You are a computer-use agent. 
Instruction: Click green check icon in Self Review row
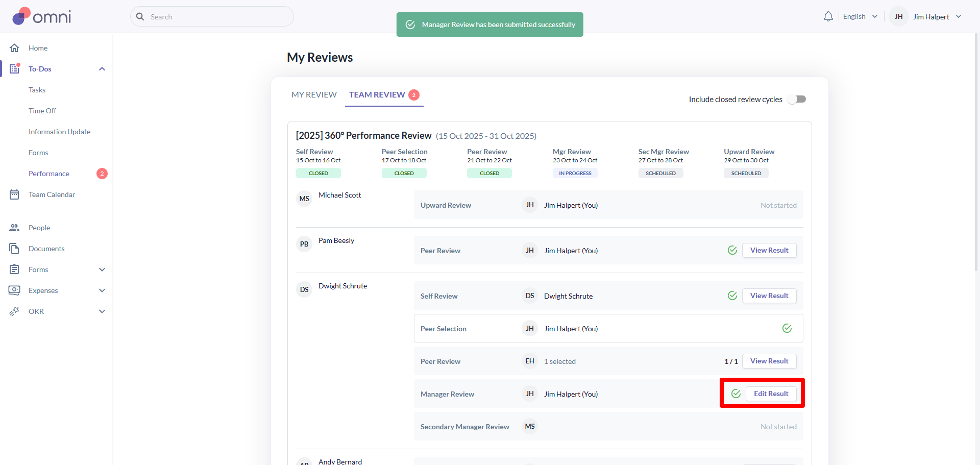732,296
